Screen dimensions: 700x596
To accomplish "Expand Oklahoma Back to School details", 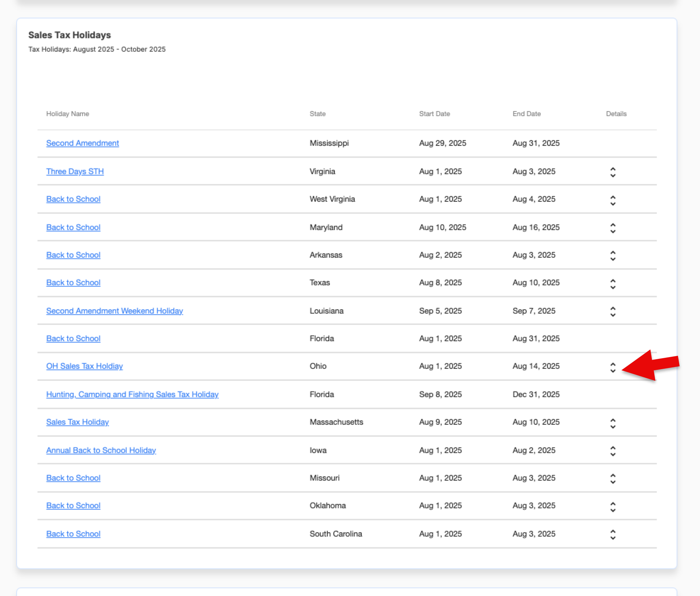I will [x=613, y=506].
